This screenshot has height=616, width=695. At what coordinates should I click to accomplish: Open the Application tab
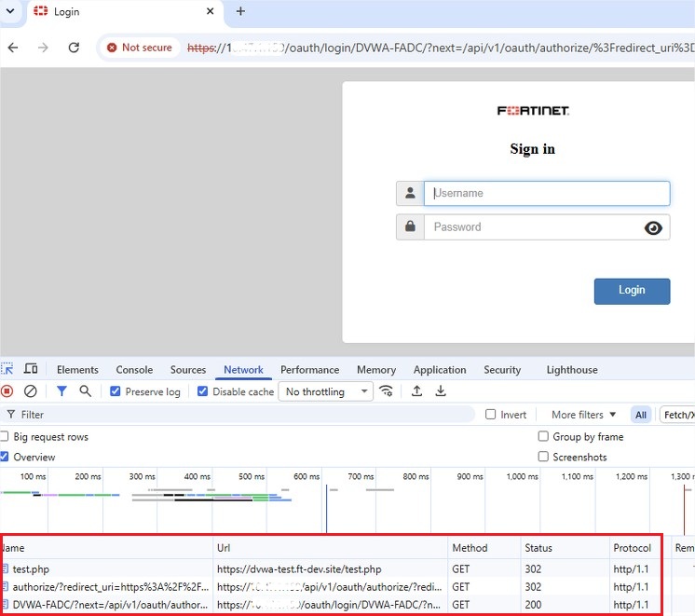(x=440, y=370)
